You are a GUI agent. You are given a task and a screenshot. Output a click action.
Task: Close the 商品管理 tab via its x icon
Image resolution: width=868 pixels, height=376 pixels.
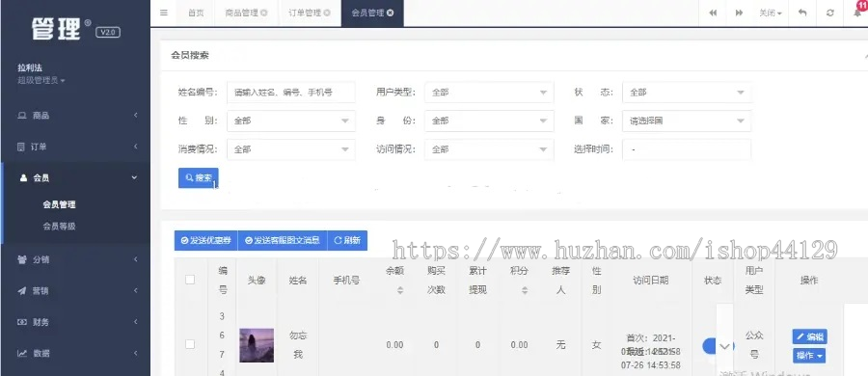pos(263,13)
